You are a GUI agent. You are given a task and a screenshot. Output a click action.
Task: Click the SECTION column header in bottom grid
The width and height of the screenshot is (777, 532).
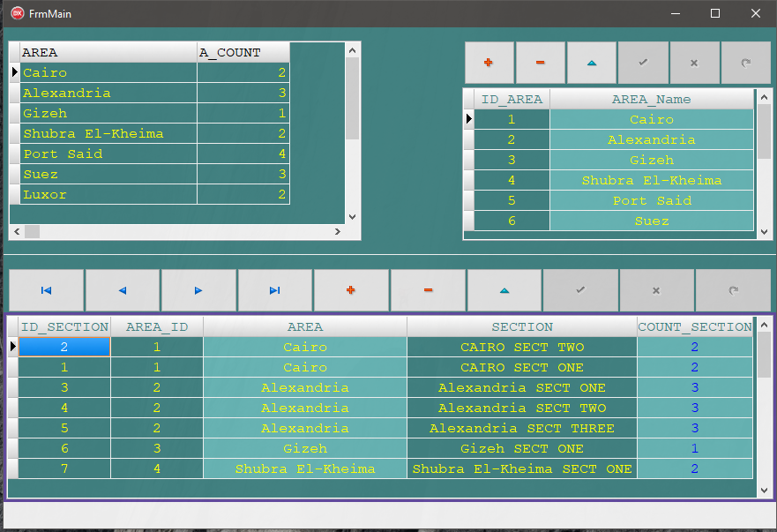click(522, 326)
